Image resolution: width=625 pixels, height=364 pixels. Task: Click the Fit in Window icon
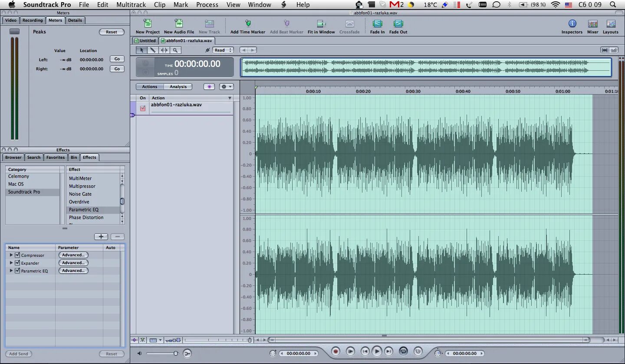point(321,23)
